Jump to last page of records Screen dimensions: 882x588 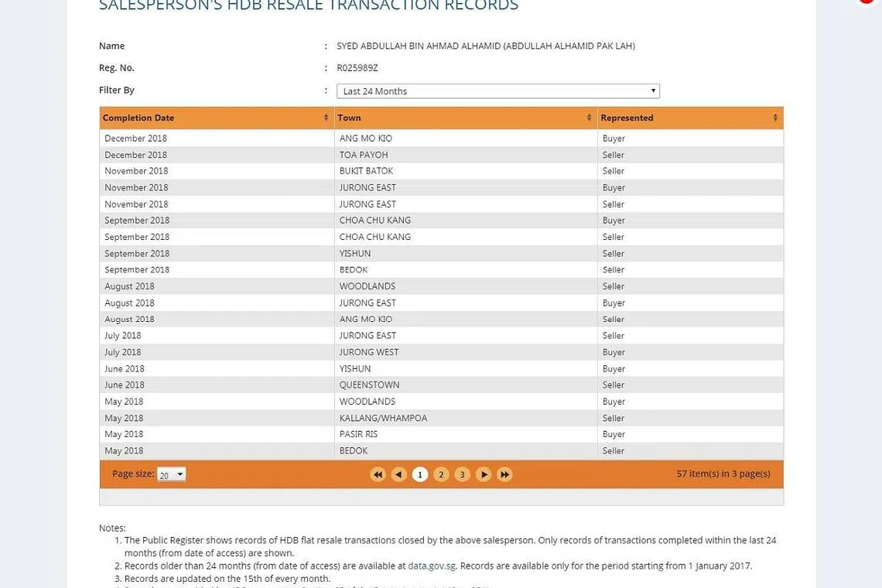[504, 474]
